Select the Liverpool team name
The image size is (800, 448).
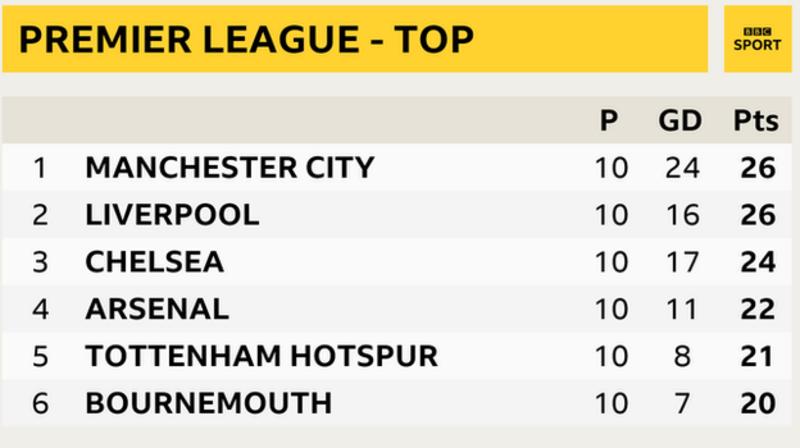(x=172, y=214)
